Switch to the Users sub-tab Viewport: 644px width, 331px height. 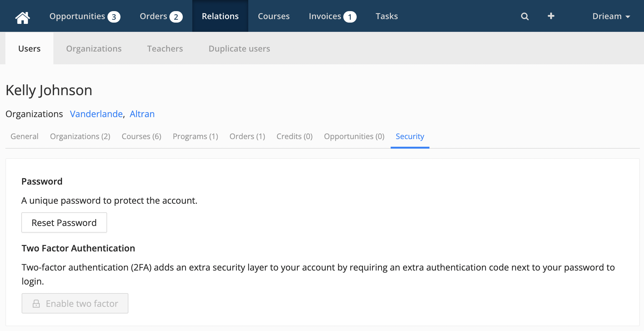point(30,49)
